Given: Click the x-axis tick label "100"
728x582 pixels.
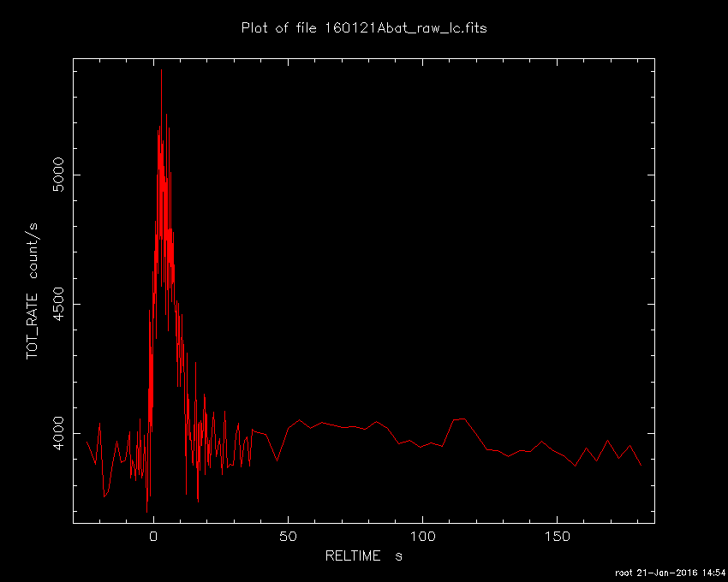Looking at the screenshot, I should 422,537.
